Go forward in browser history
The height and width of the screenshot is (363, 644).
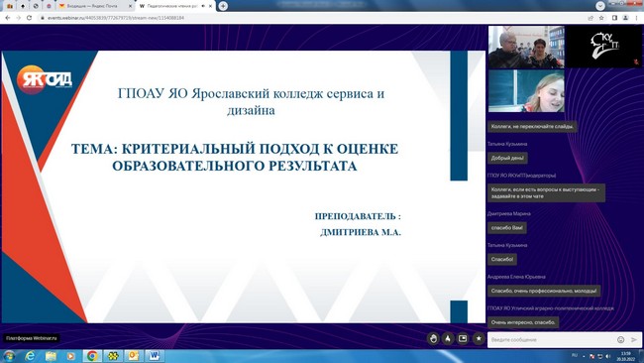pos(18,18)
